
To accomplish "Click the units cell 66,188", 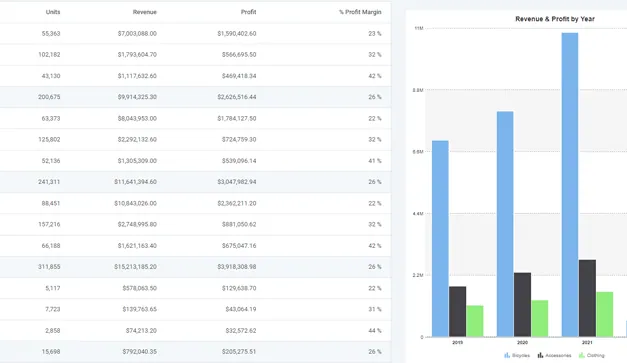I will 51,245.
